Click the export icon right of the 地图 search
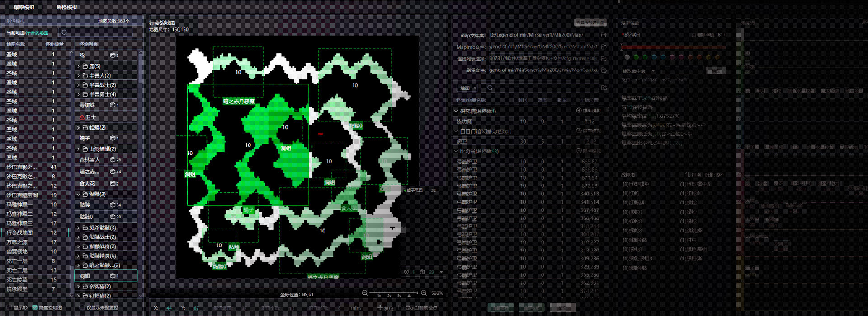 (604, 88)
